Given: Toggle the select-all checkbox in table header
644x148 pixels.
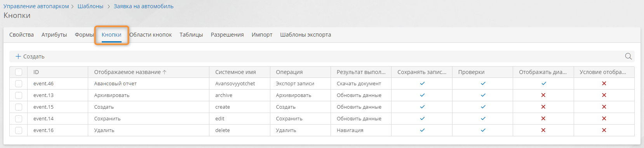Looking at the screenshot, I should click(19, 72).
